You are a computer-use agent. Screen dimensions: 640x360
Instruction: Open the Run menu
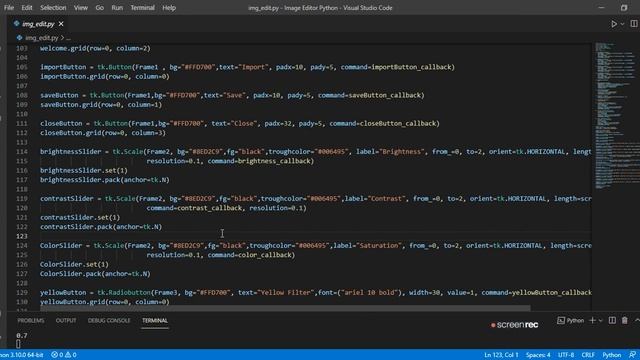coord(117,8)
